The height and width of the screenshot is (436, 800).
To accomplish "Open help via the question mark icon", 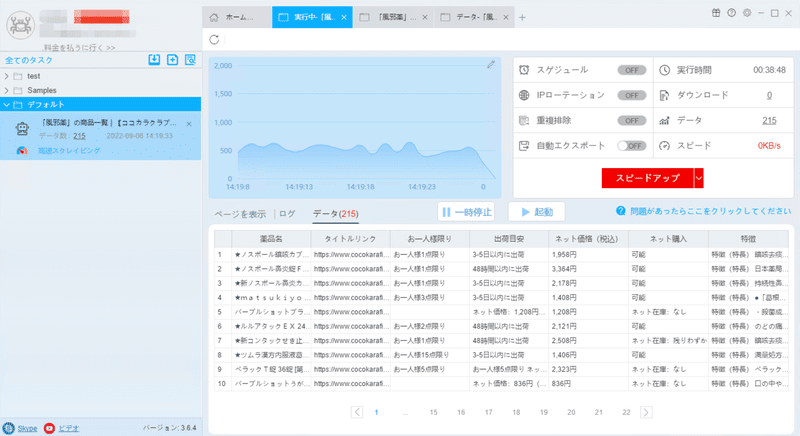I will [732, 13].
